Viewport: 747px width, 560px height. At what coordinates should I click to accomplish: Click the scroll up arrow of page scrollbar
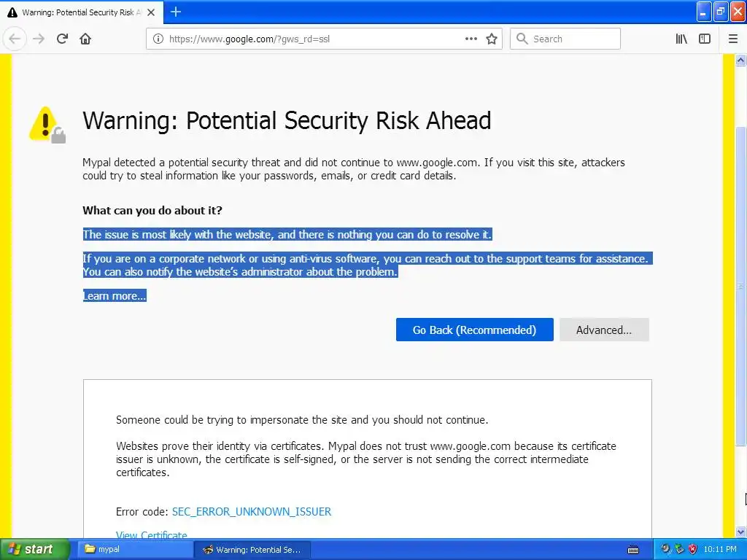click(740, 60)
